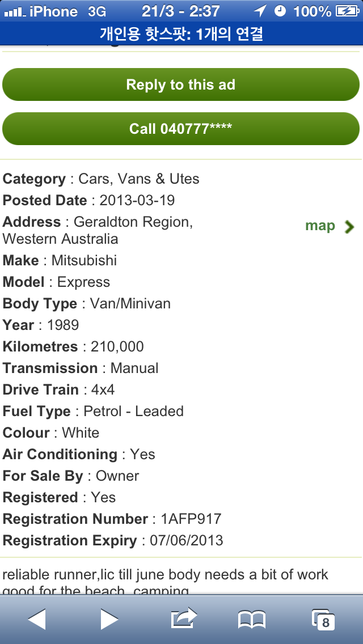Open the bookmarks book icon
Viewport: 363px width, 644px height.
(252, 620)
